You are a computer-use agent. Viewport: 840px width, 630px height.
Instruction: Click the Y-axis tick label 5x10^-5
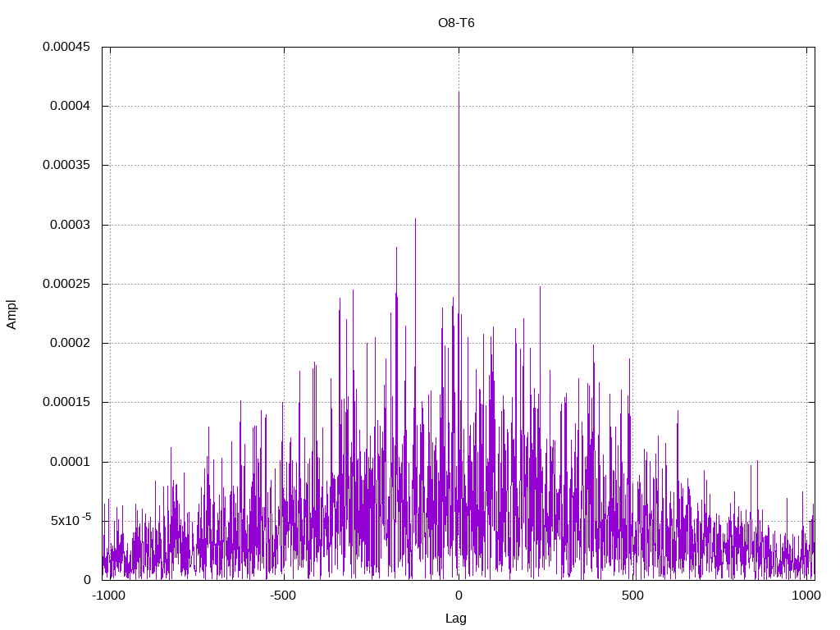71,519
